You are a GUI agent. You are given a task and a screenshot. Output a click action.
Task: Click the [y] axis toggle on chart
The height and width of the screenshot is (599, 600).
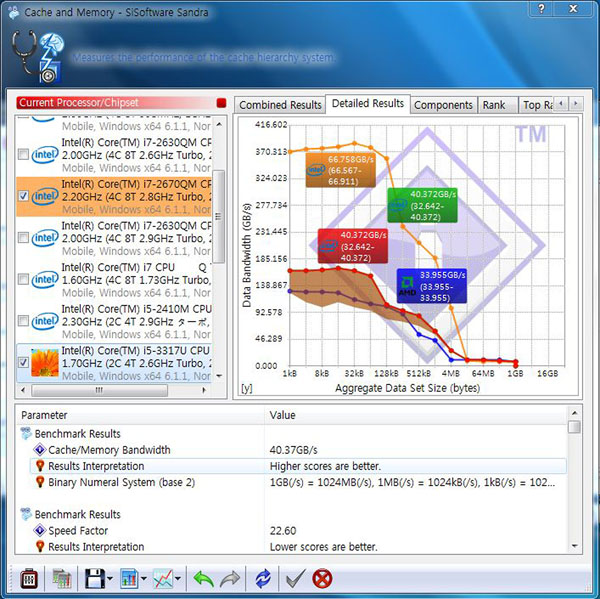pyautogui.click(x=247, y=388)
